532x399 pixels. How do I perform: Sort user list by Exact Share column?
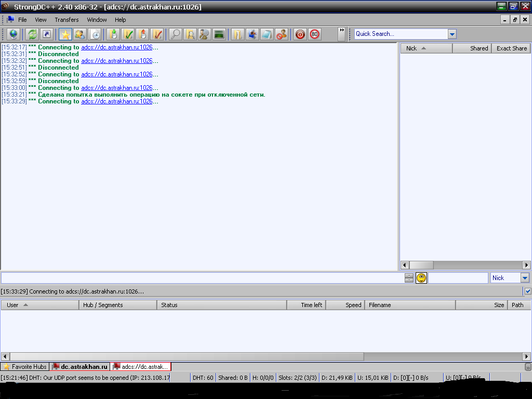tap(511, 48)
